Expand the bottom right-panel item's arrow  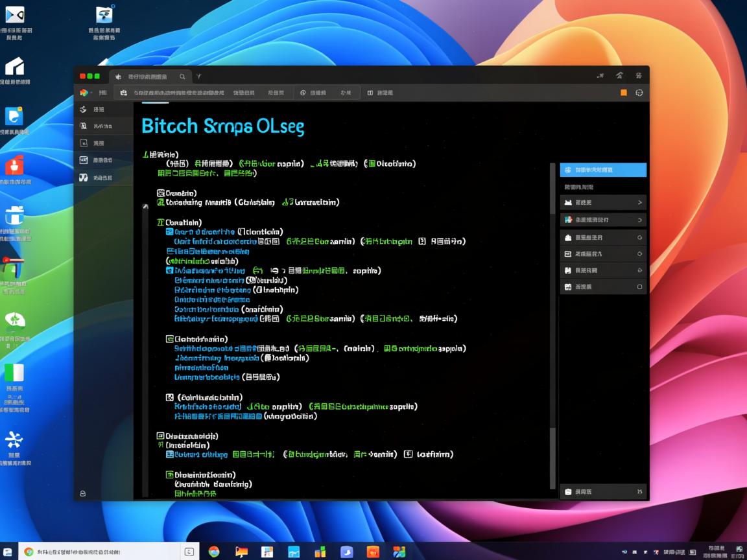(x=639, y=492)
